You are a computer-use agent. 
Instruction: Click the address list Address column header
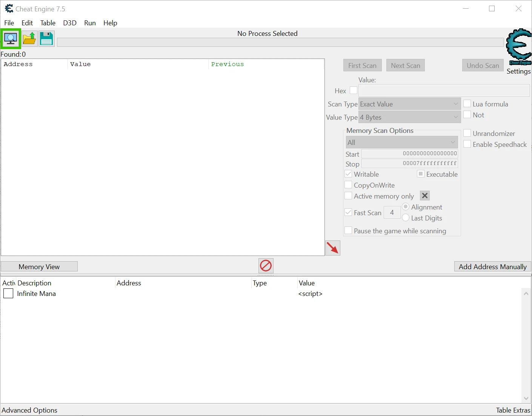183,283
